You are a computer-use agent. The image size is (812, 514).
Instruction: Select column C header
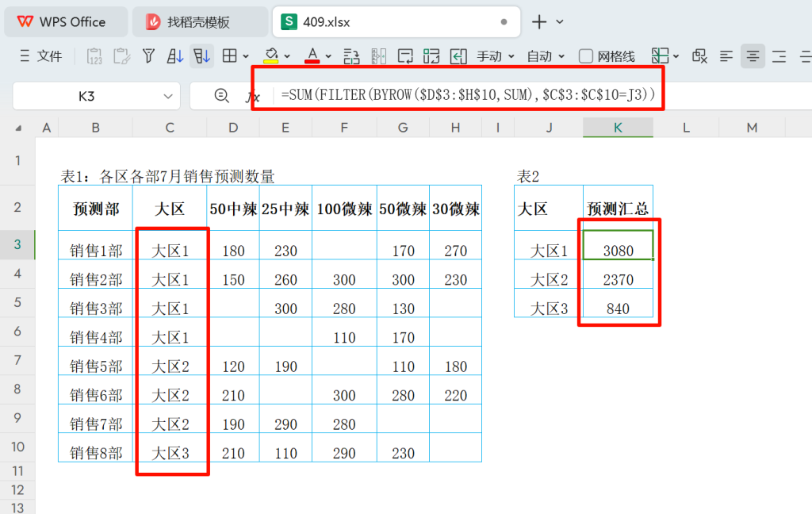click(170, 128)
